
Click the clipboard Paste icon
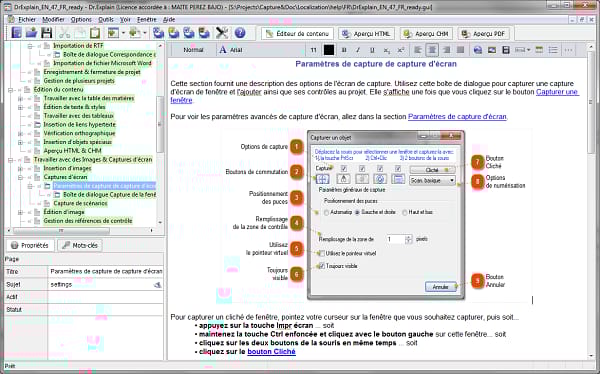click(x=95, y=33)
